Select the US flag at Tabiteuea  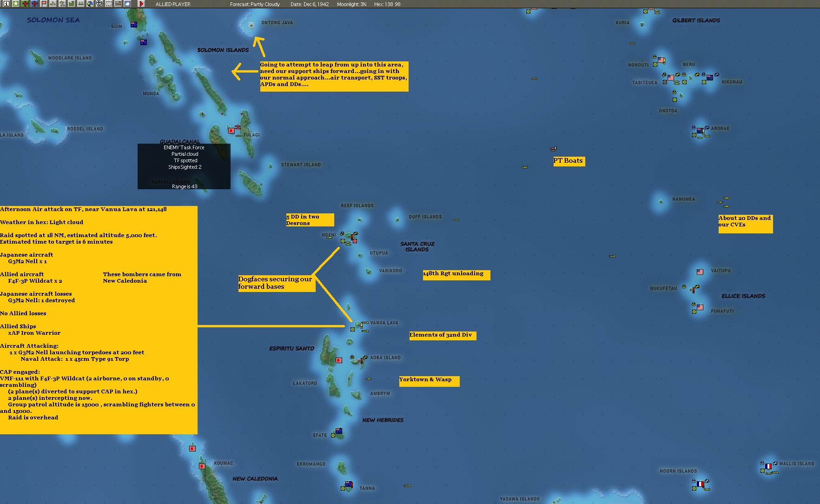(671, 78)
